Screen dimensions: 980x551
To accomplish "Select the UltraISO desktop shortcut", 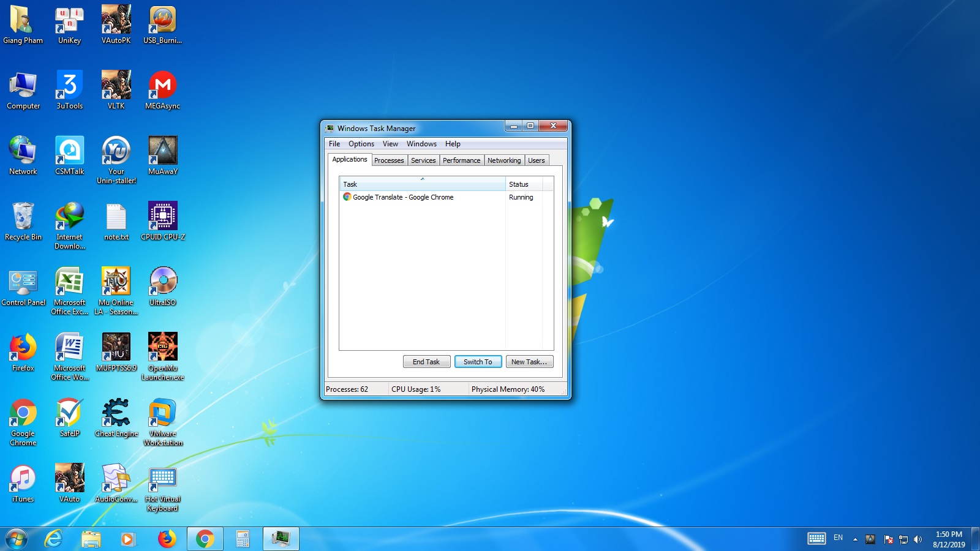I will (x=162, y=282).
